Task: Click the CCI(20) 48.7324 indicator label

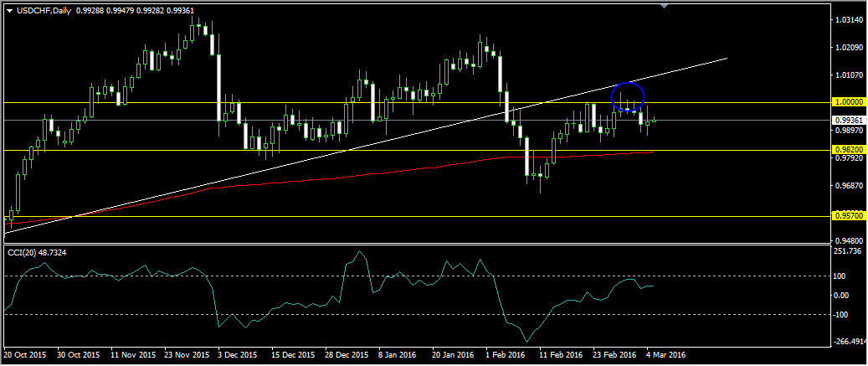Action: click(x=39, y=252)
